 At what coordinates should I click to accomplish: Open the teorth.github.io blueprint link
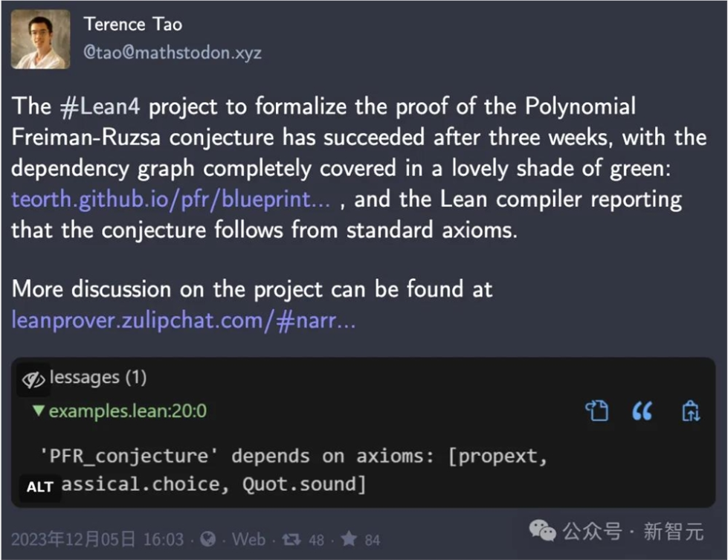[x=170, y=199]
